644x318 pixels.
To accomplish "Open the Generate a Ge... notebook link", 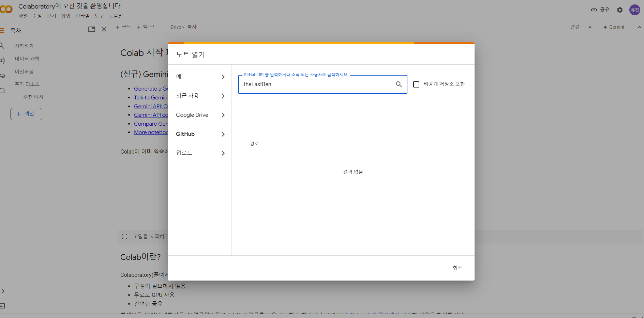I will click(x=151, y=89).
